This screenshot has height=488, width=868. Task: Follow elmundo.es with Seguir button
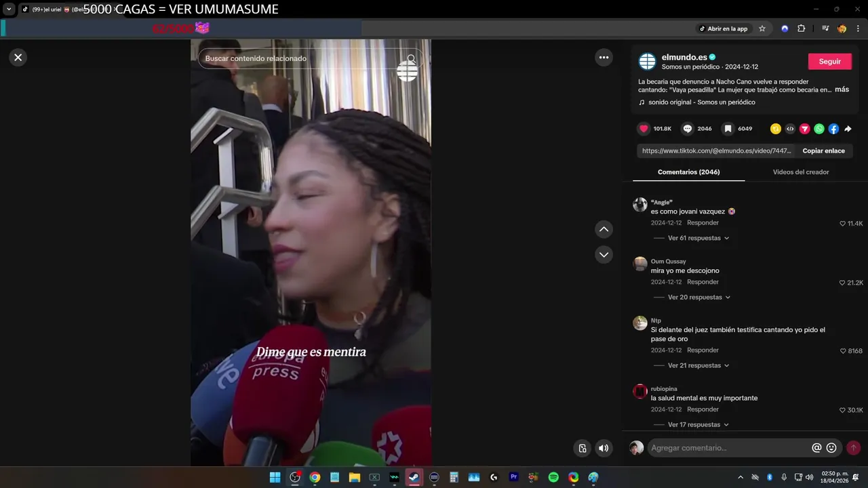click(x=829, y=61)
